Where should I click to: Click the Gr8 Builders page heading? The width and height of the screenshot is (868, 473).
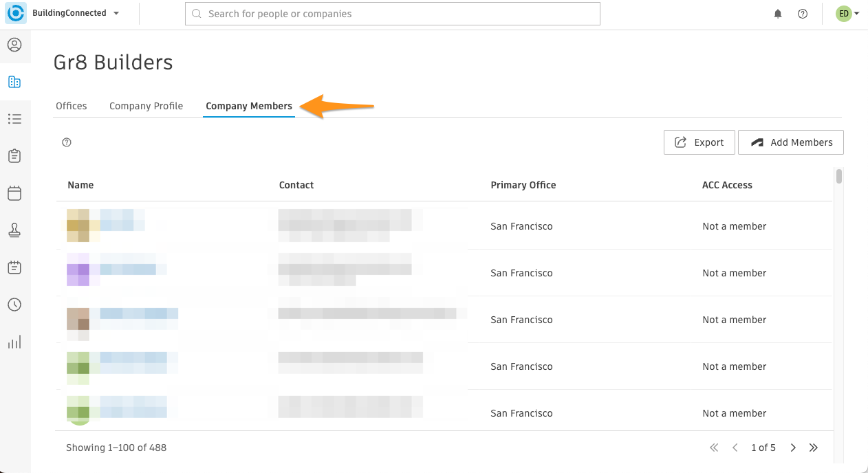tap(113, 63)
